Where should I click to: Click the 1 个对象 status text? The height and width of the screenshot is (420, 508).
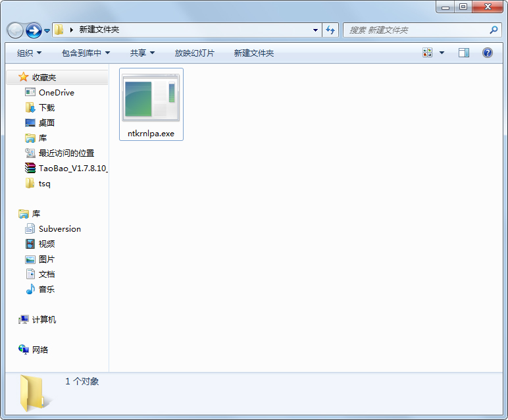[82, 381]
